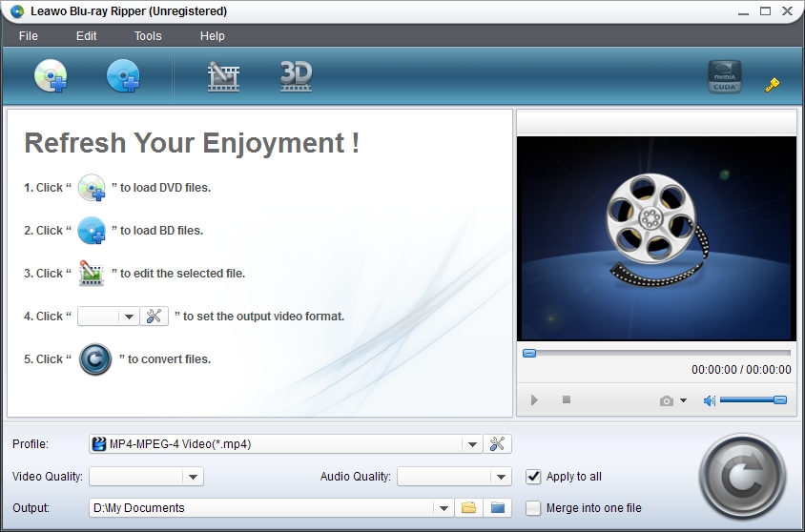Open the Help menu
Viewport: 805px width, 532px height.
[x=212, y=36]
